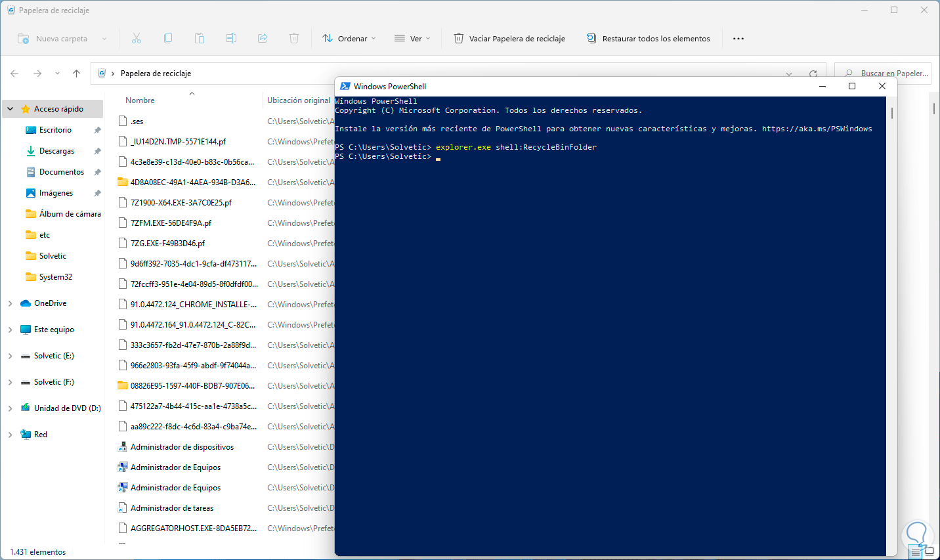
Task: Click the Nueva carpeta button
Action: pos(53,39)
